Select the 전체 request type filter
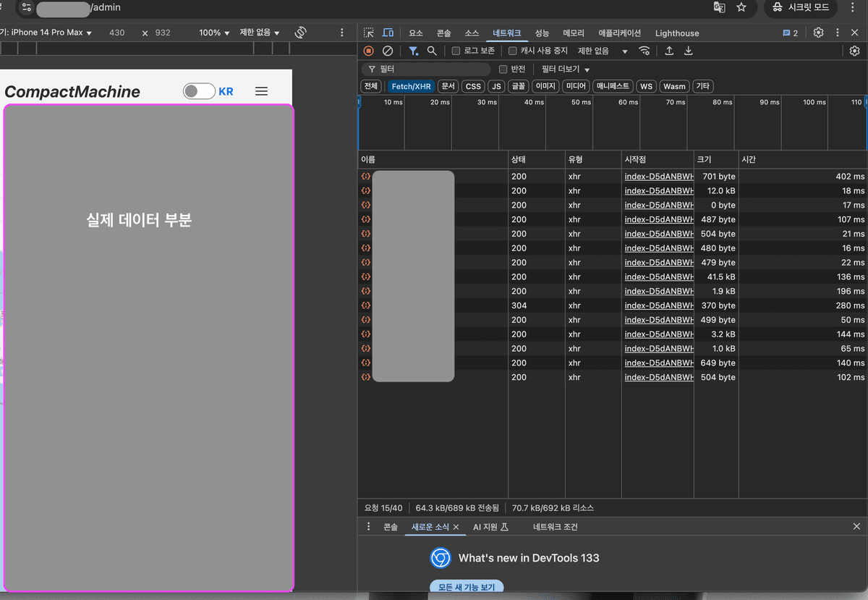 pos(371,86)
